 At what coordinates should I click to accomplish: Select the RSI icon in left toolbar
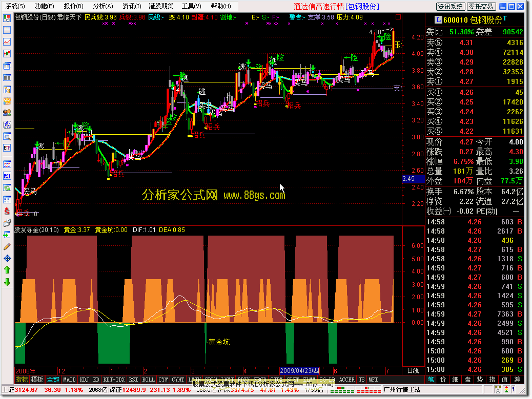7,176
